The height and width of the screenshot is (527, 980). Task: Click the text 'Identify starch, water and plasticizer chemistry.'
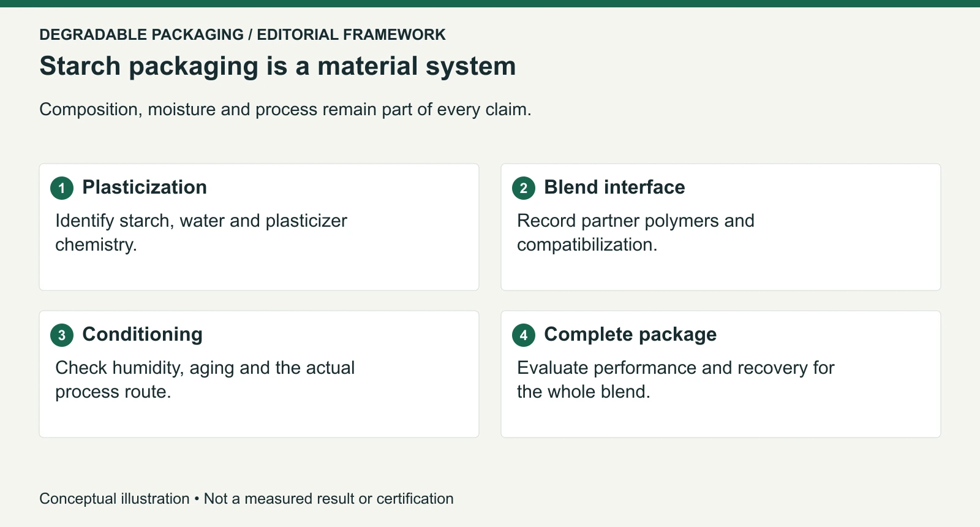202,233
